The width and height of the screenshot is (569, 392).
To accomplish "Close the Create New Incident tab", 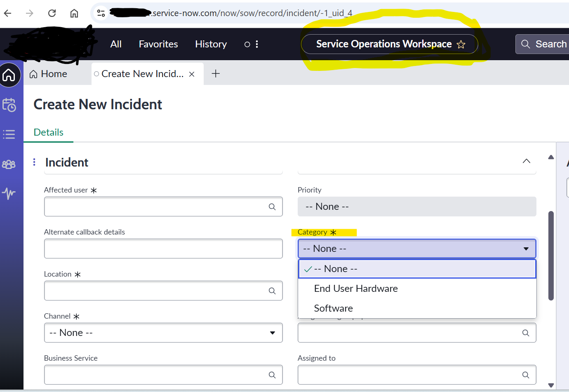I will 192,74.
